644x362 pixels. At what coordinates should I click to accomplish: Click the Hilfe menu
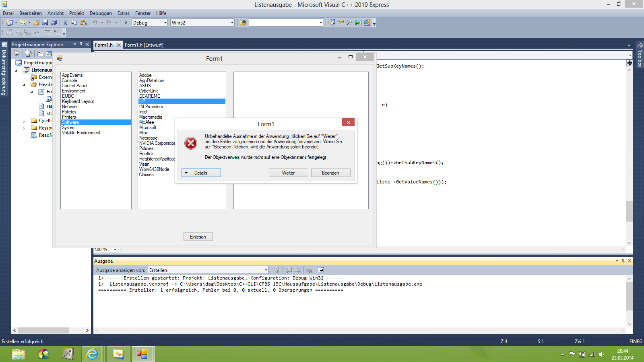(x=161, y=13)
